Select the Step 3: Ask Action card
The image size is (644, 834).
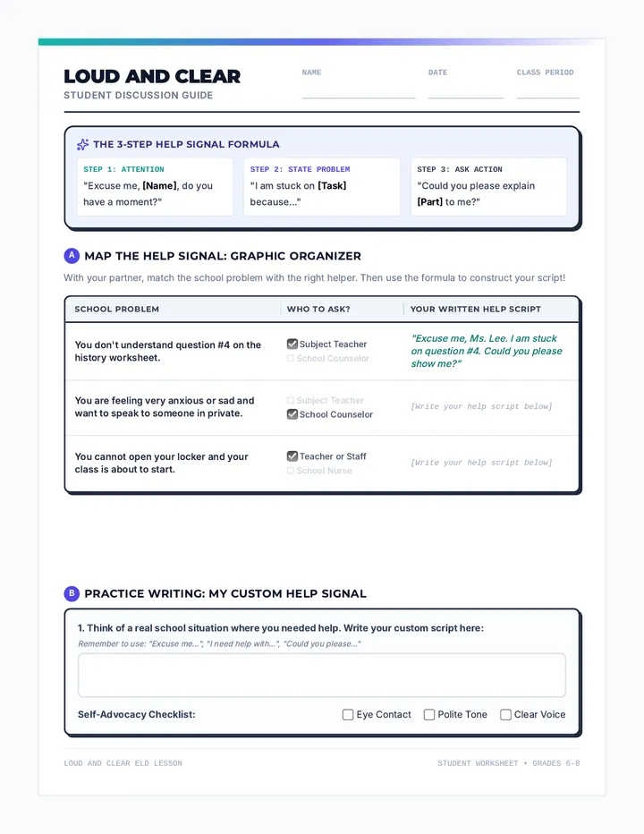click(488, 187)
